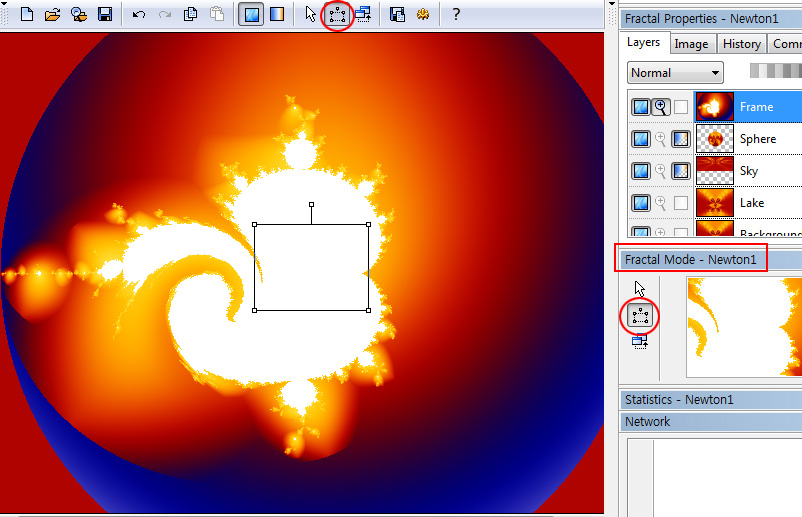The width and height of the screenshot is (802, 517).
Task: Open a file with the folder icon
Action: [52, 14]
